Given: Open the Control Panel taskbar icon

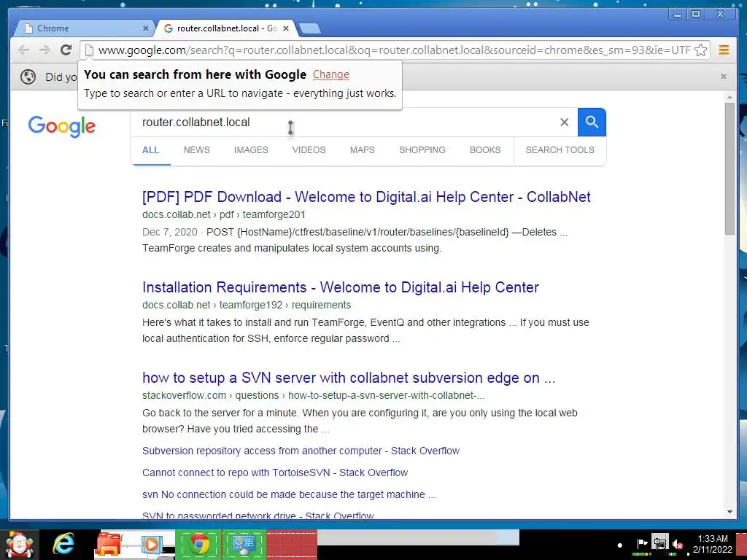Looking at the screenshot, I should pyautogui.click(x=244, y=545).
